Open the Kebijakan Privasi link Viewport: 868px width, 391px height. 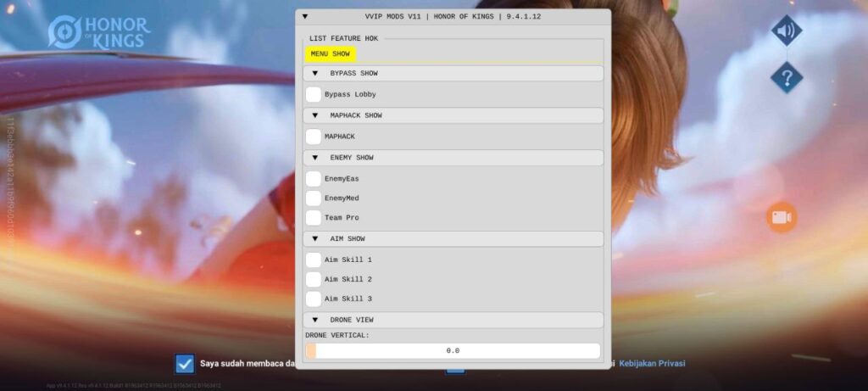coord(652,364)
